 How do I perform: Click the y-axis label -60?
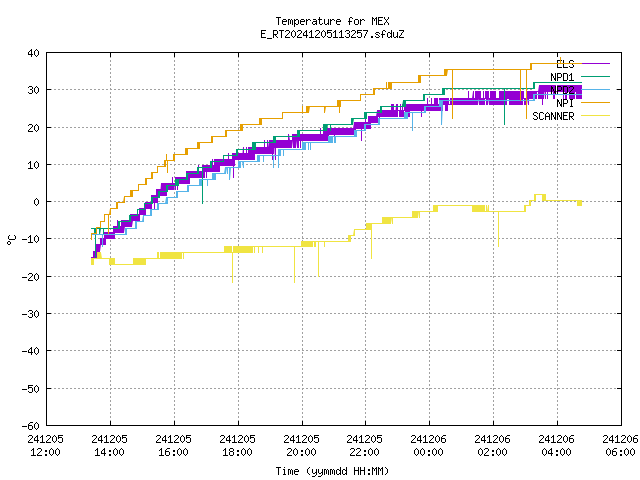pos(31,426)
